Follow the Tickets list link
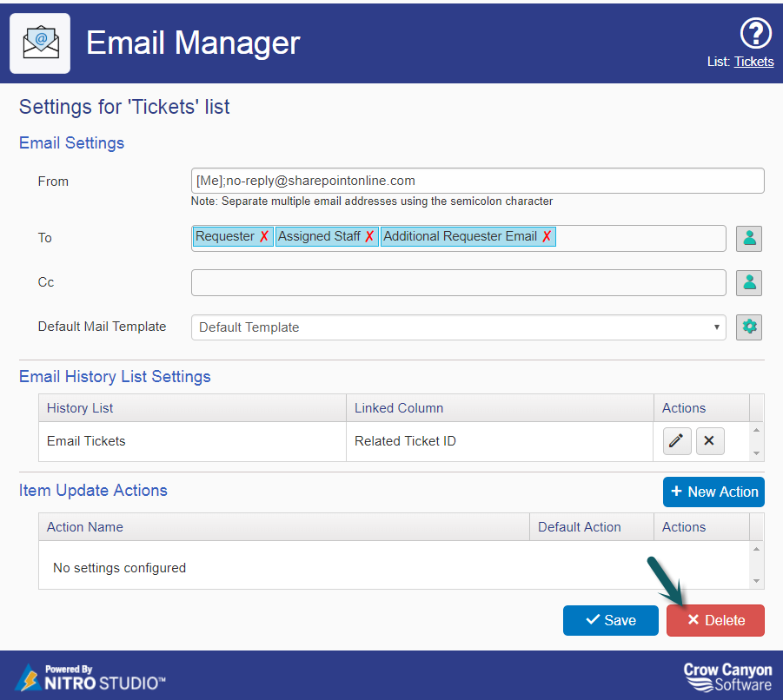This screenshot has height=700, width=783. click(x=753, y=62)
